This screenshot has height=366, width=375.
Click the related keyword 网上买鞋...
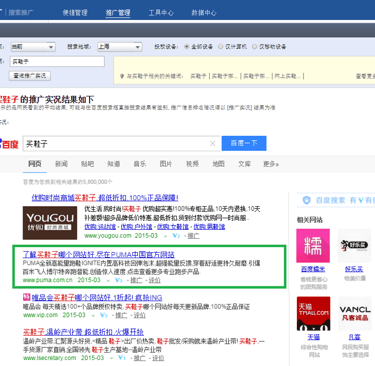pos(287,76)
